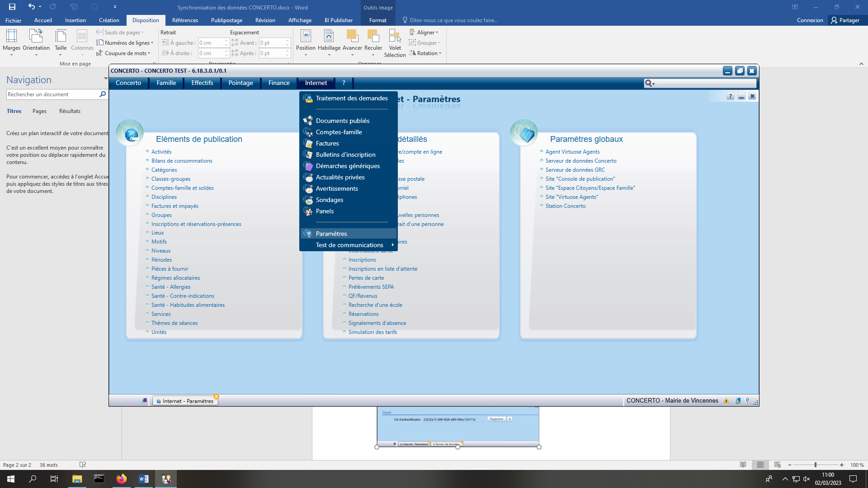Open the Habillage text wrap tool
Image resolution: width=868 pixels, height=488 pixels.
tap(329, 43)
